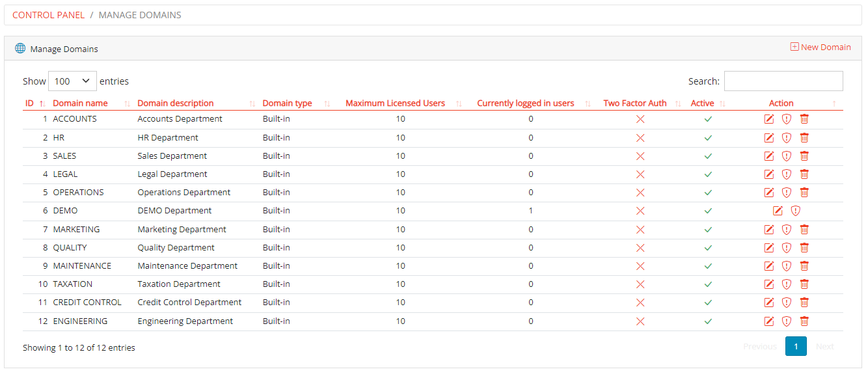Disable Two Factor Auth cross for QUALITY domain
The width and height of the screenshot is (868, 378).
click(640, 247)
